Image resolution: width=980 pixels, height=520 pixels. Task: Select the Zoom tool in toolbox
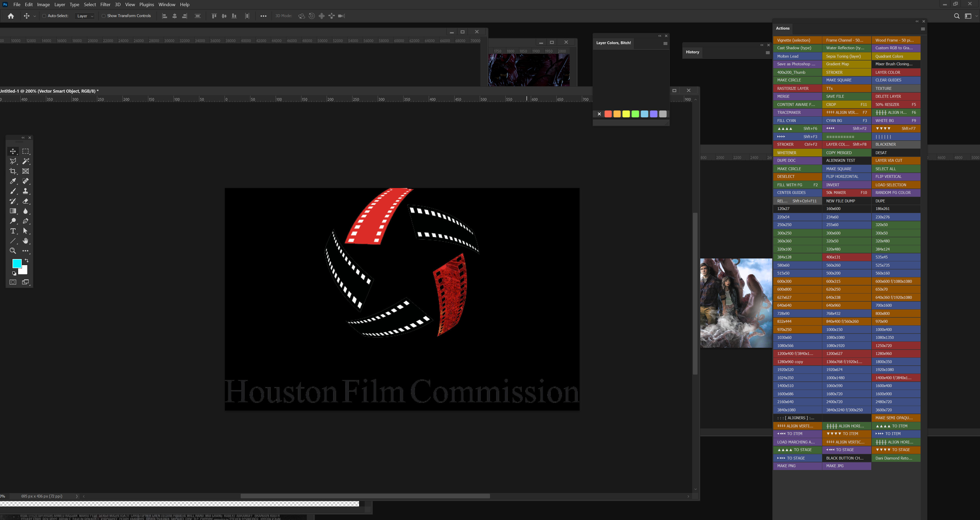(x=13, y=251)
